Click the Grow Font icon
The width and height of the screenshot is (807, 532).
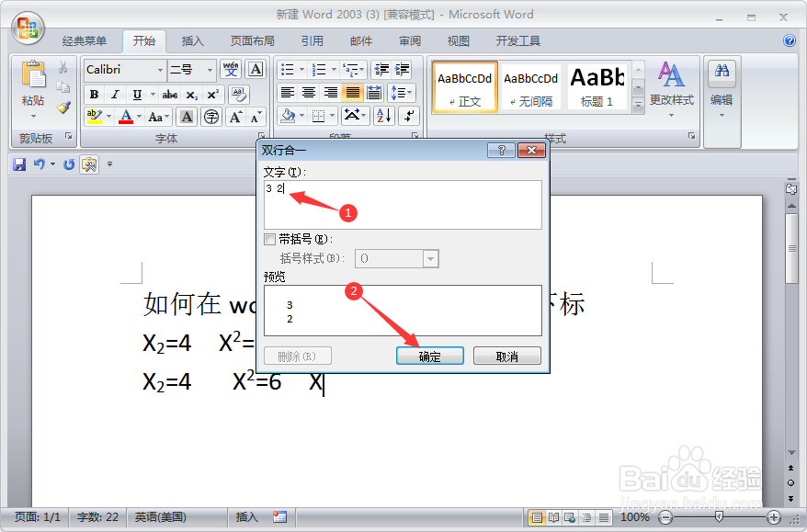[235, 117]
